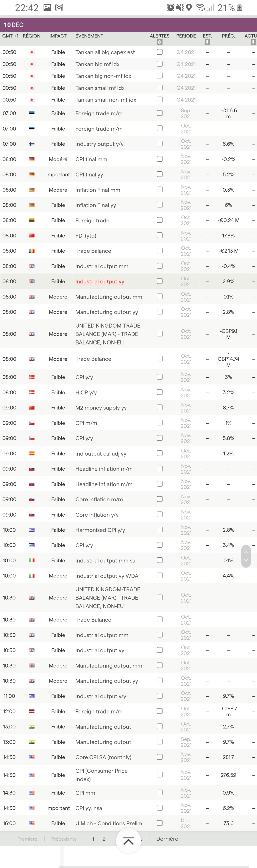257x868 pixels.
Task: Jump to the Dernière page
Action: 167,839
